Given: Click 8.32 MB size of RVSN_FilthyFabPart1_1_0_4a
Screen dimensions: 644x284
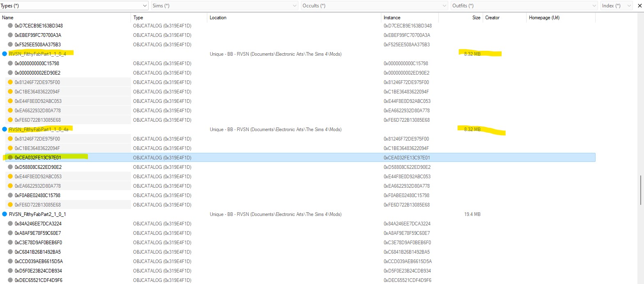Looking at the screenshot, I should [472, 129].
